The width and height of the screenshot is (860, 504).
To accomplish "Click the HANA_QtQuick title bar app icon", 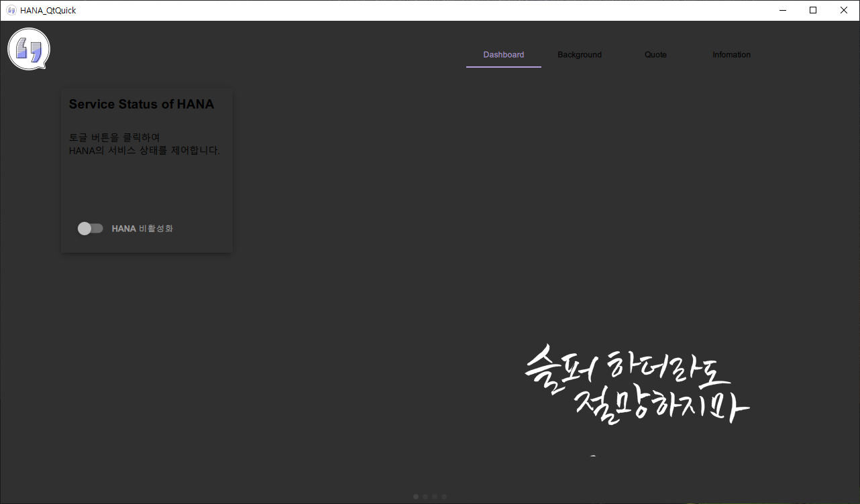I will coord(11,10).
